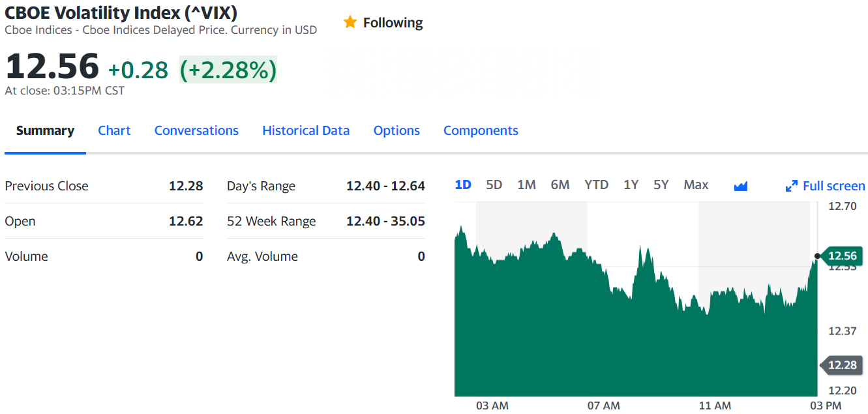Click the Day's Range value 12.40 - 12.64

385,186
